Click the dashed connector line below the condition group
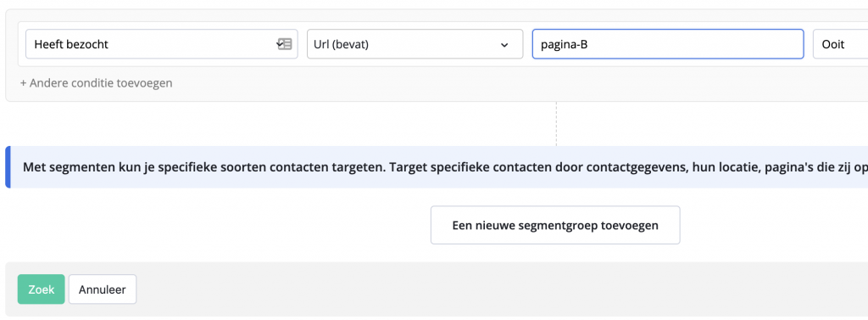The image size is (868, 320). [x=556, y=124]
